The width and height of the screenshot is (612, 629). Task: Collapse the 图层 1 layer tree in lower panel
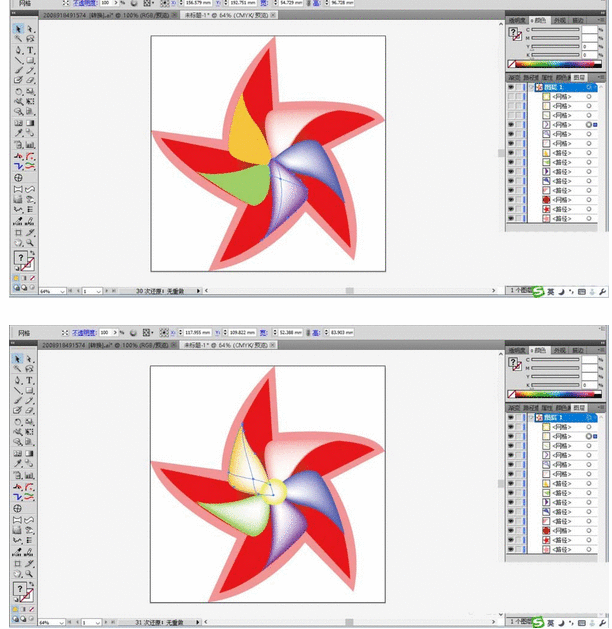click(530, 417)
